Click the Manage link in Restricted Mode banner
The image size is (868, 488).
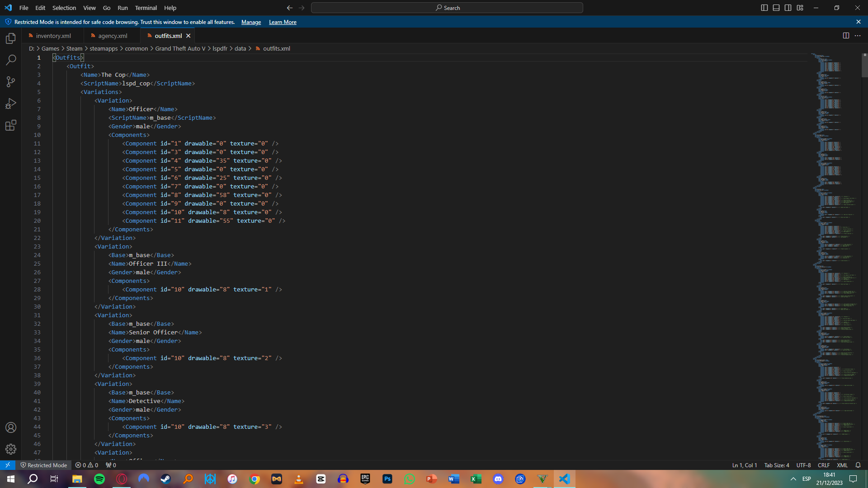tap(251, 22)
